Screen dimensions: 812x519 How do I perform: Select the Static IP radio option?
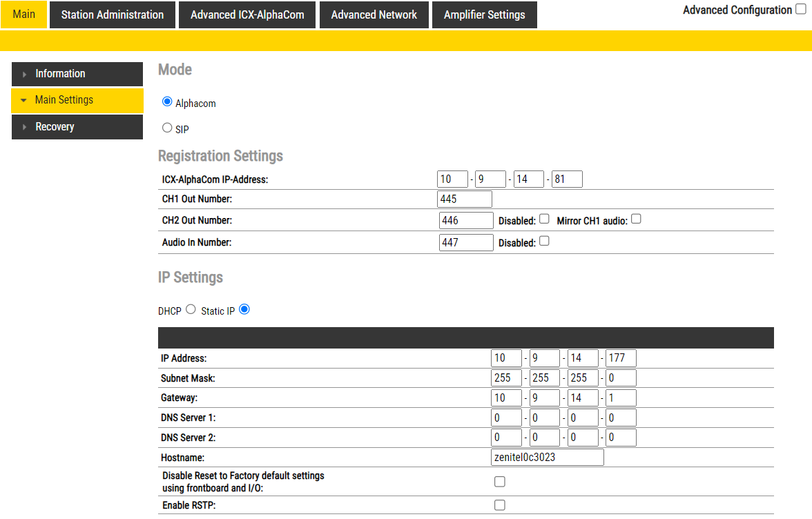[x=244, y=310]
